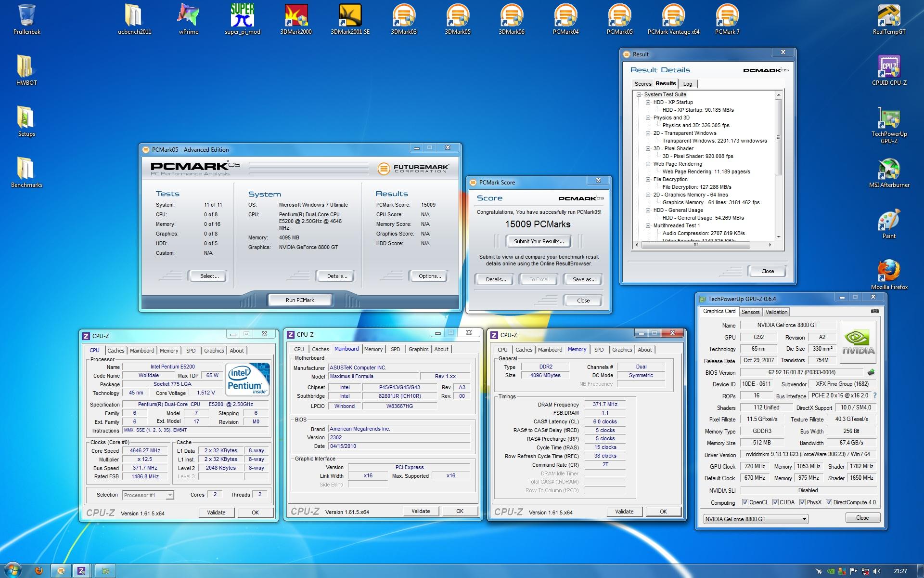Toggle the CUDA checkbox in GPU-Z
Screen dimensions: 924x578
click(775, 502)
